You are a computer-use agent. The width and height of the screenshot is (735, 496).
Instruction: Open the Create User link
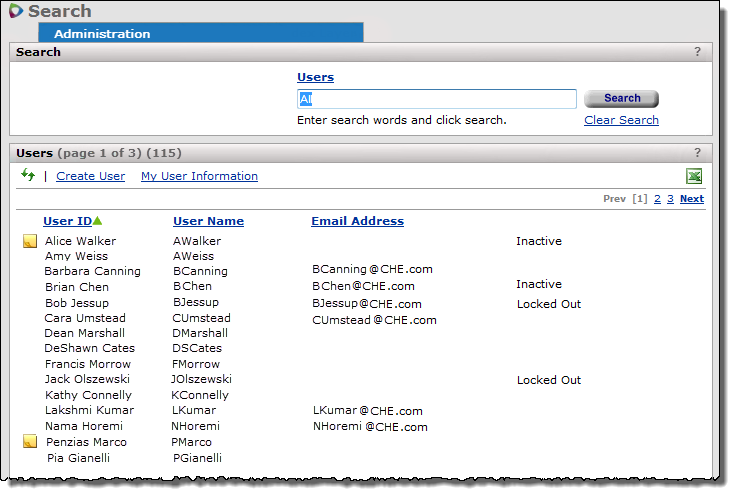(x=90, y=176)
